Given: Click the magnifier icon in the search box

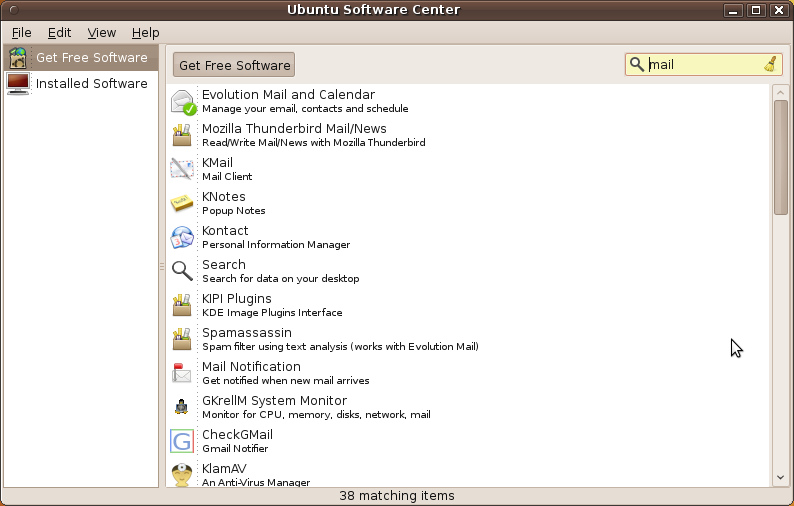Looking at the screenshot, I should click(x=637, y=64).
